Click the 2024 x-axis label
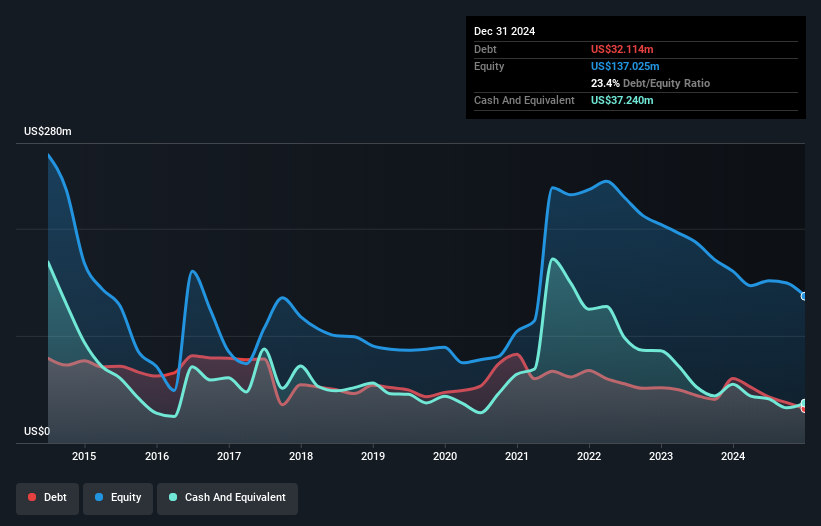Viewport: 821px width, 526px height. click(x=733, y=456)
